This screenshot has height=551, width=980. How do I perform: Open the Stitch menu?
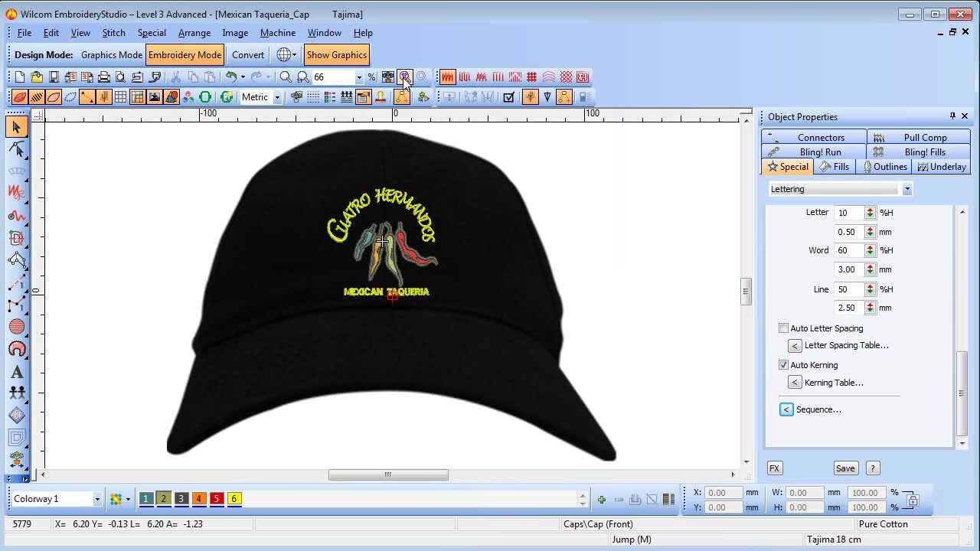(x=114, y=33)
